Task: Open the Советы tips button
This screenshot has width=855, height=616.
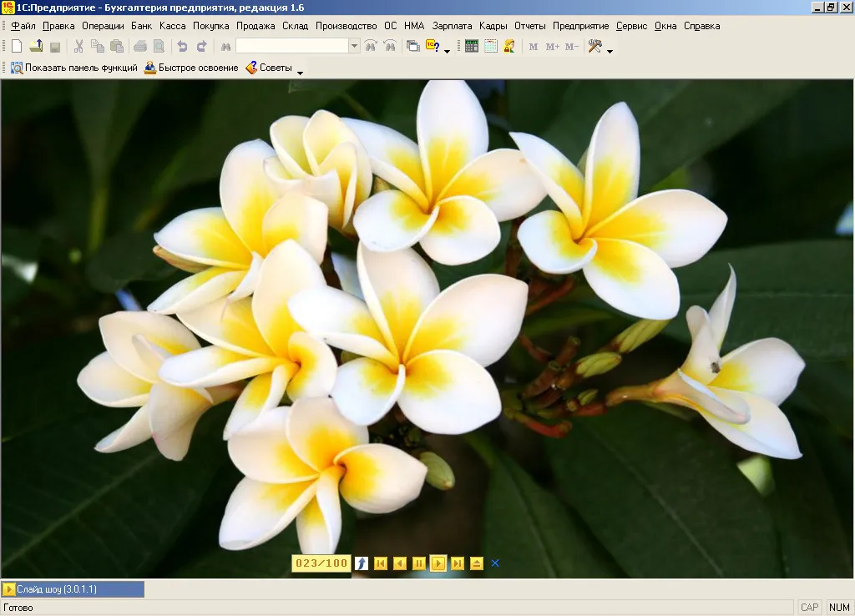Action: (x=269, y=68)
